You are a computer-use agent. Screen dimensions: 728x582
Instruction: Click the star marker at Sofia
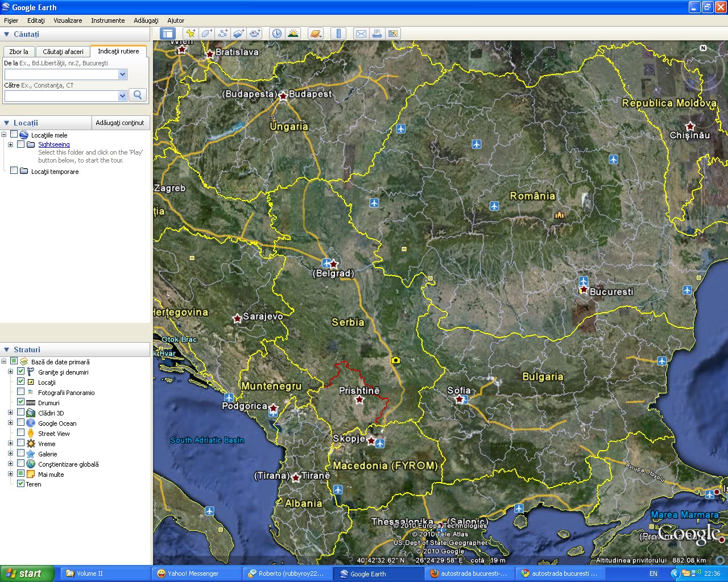pos(459,399)
